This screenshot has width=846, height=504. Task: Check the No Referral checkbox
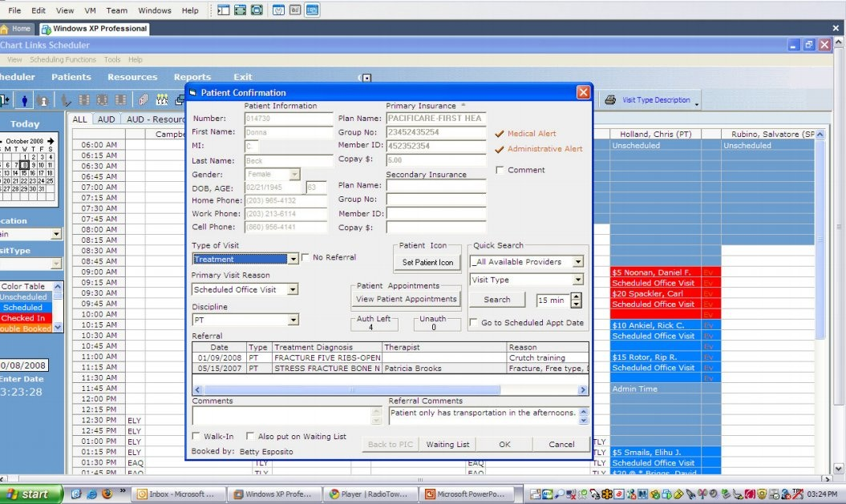tap(306, 257)
